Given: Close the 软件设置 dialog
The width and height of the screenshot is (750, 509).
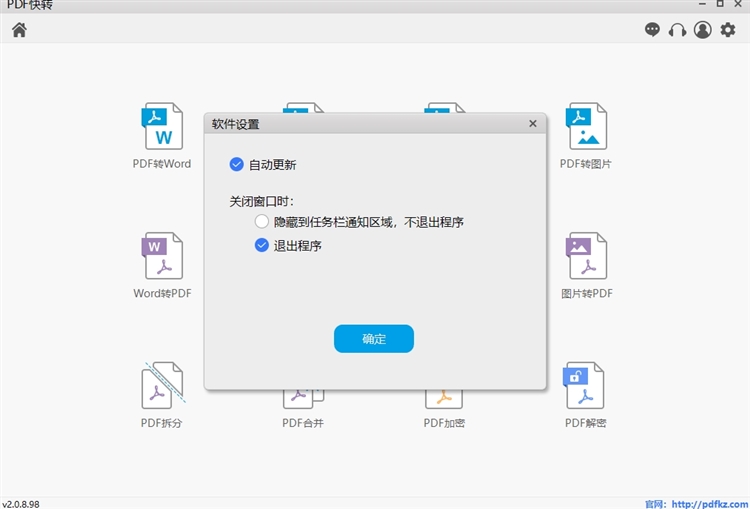Looking at the screenshot, I should [x=533, y=124].
